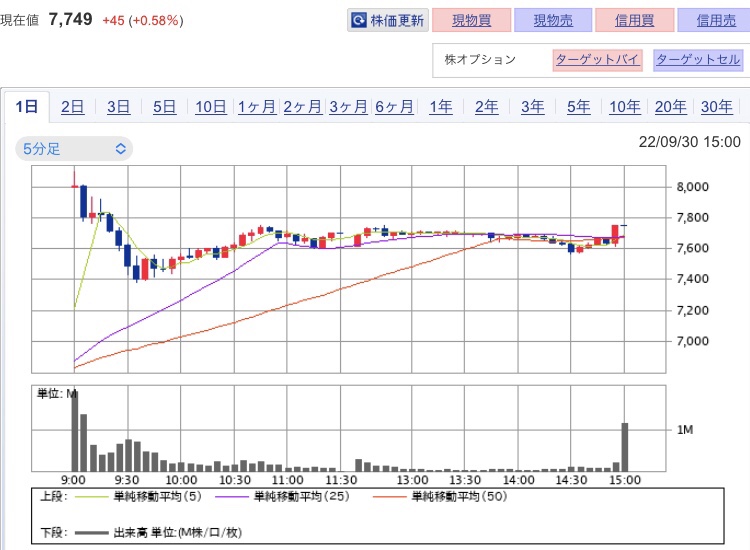Switch to the 2年 chart tab
Screen dimensions: 750x550
[x=486, y=106]
